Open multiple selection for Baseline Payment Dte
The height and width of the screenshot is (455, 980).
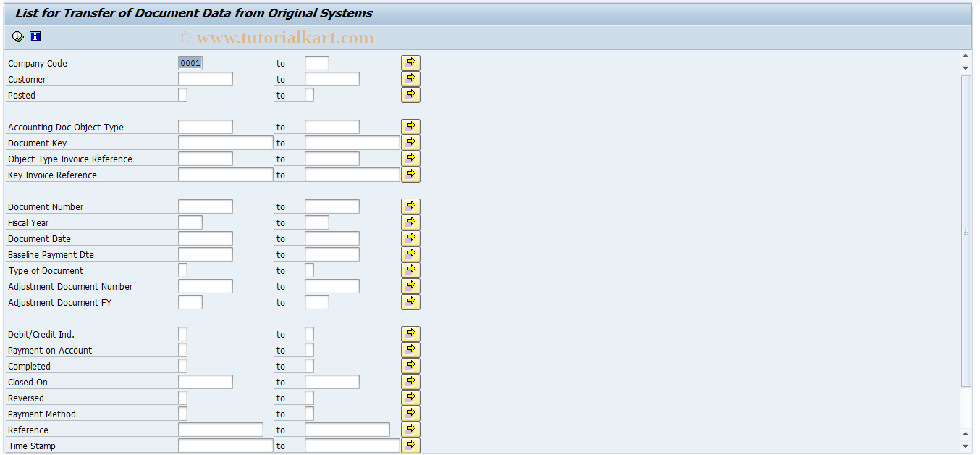[x=410, y=254]
